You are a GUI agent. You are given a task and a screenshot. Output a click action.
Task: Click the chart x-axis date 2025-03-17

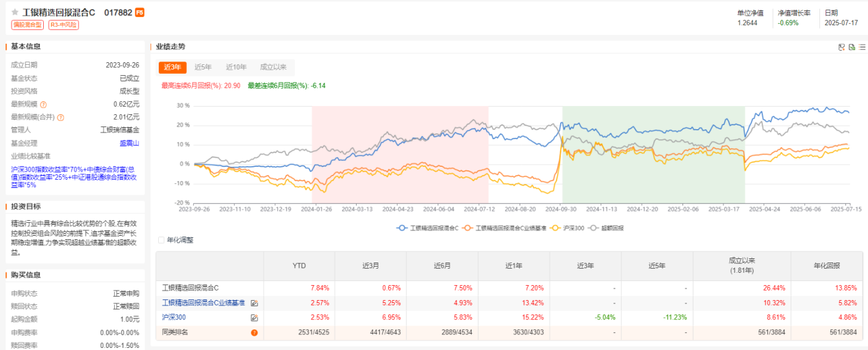tap(724, 209)
